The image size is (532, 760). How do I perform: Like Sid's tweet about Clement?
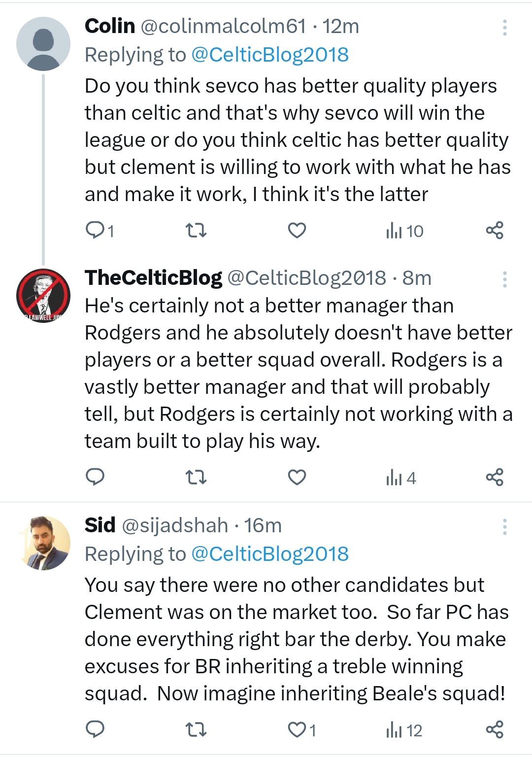[x=297, y=729]
